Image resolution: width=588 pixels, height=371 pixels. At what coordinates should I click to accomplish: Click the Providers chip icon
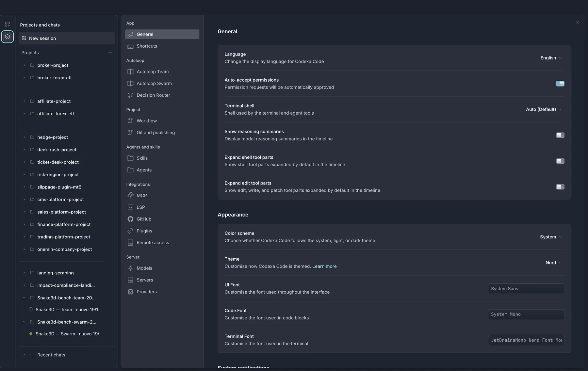pyautogui.click(x=130, y=292)
